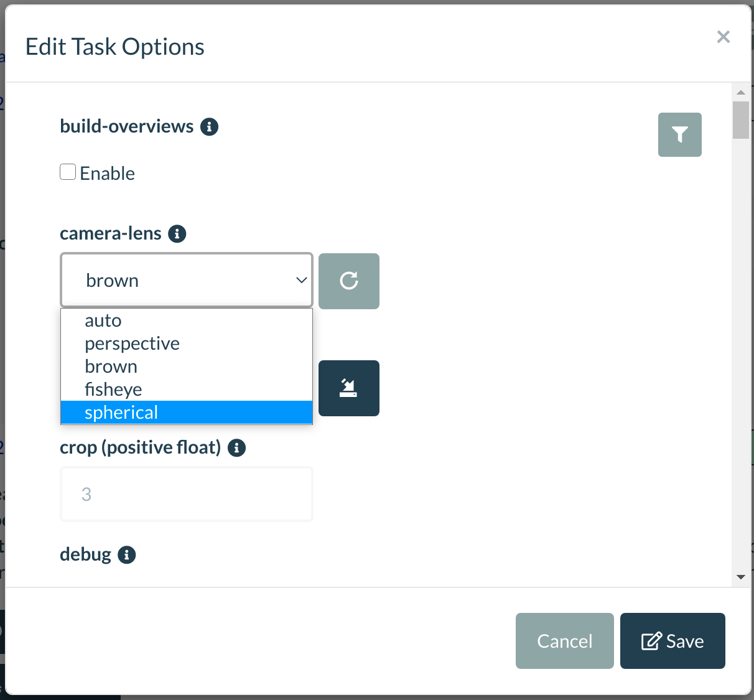Click the filter options funnel icon

679,134
